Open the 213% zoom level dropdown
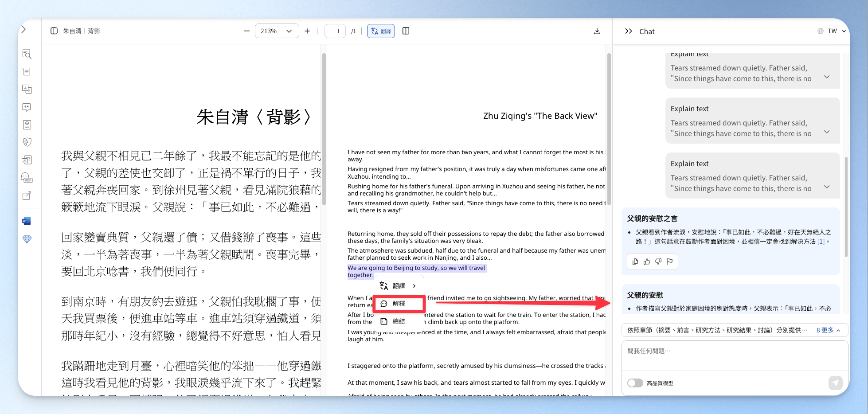This screenshot has width=868, height=414. pyautogui.click(x=277, y=31)
